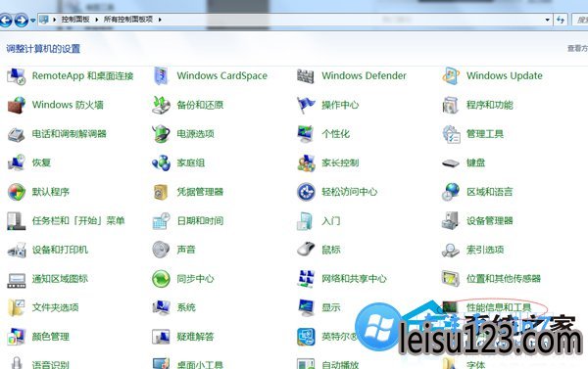Image resolution: width=588 pixels, height=369 pixels.
Task: Expand the arrow after 控制面板 breadcrumb
Action: (x=97, y=20)
